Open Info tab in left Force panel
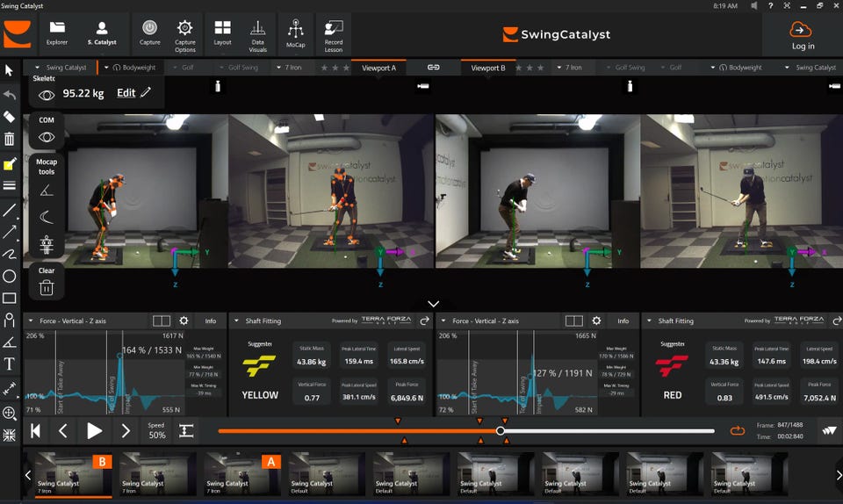Image resolution: width=843 pixels, height=504 pixels. coord(210,320)
